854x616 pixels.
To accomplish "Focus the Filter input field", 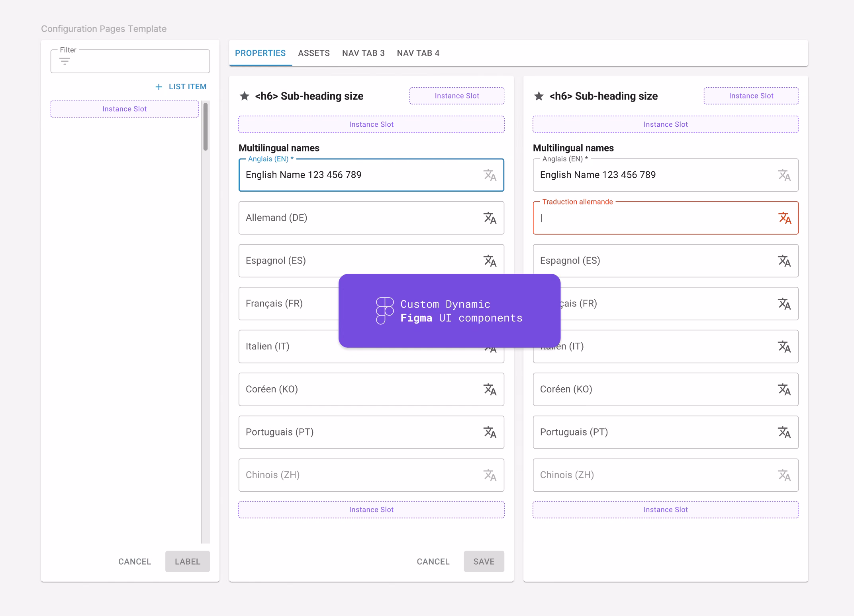I will click(x=130, y=61).
